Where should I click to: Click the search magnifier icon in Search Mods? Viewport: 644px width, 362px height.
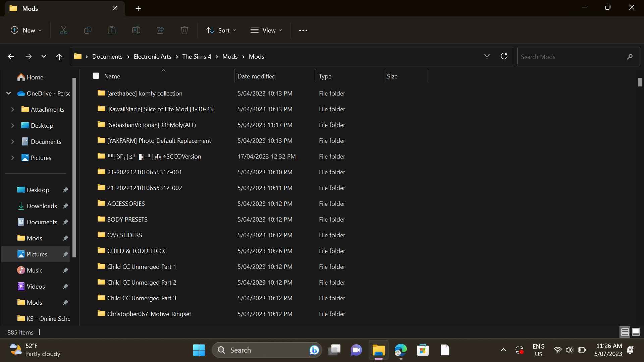(x=630, y=57)
